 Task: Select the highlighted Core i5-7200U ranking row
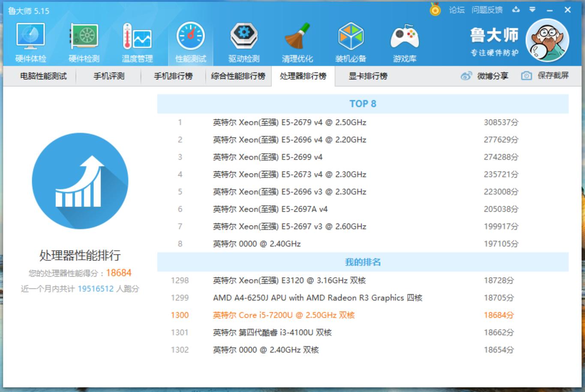click(300, 315)
